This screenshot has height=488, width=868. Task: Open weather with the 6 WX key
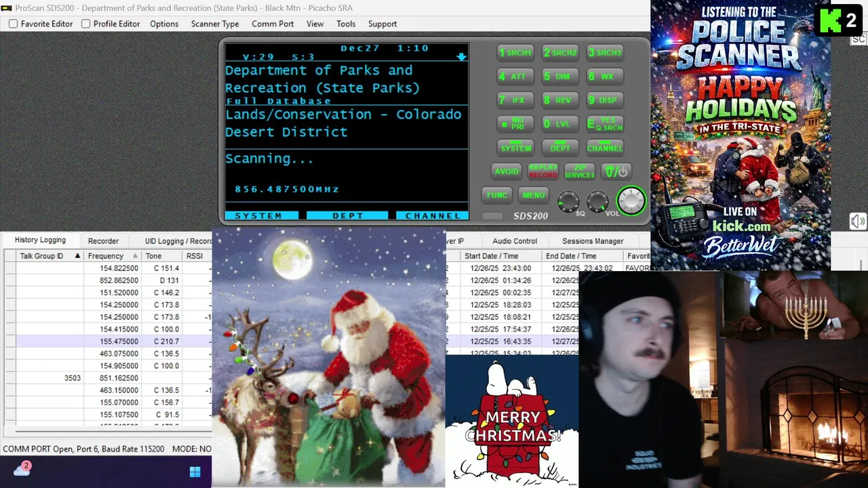tap(605, 77)
